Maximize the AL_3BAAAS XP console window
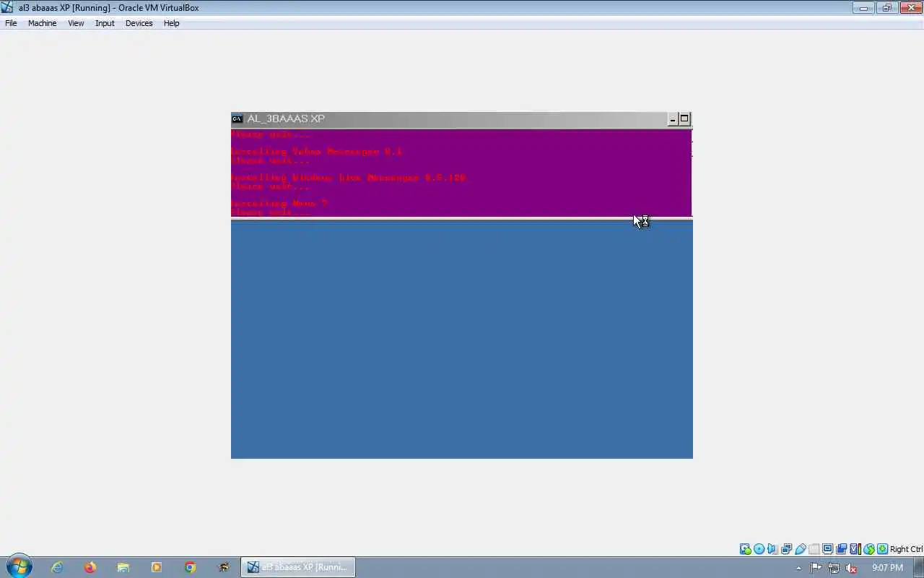This screenshot has height=578, width=924. click(684, 119)
